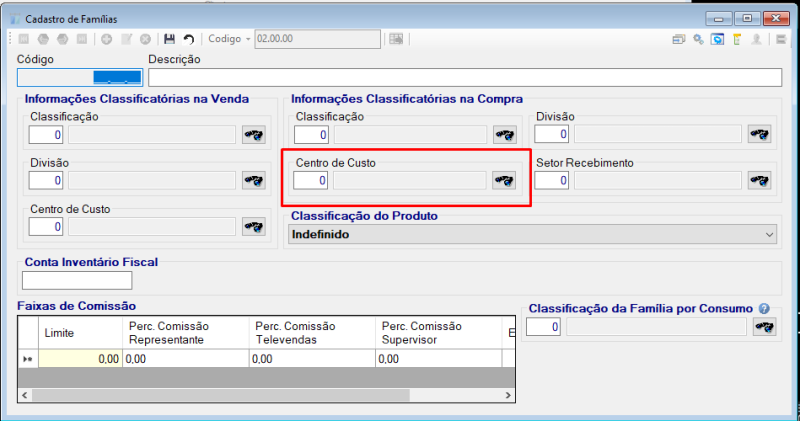Click help icon beside Família por Consumo
This screenshot has height=421, width=800.
point(764,308)
